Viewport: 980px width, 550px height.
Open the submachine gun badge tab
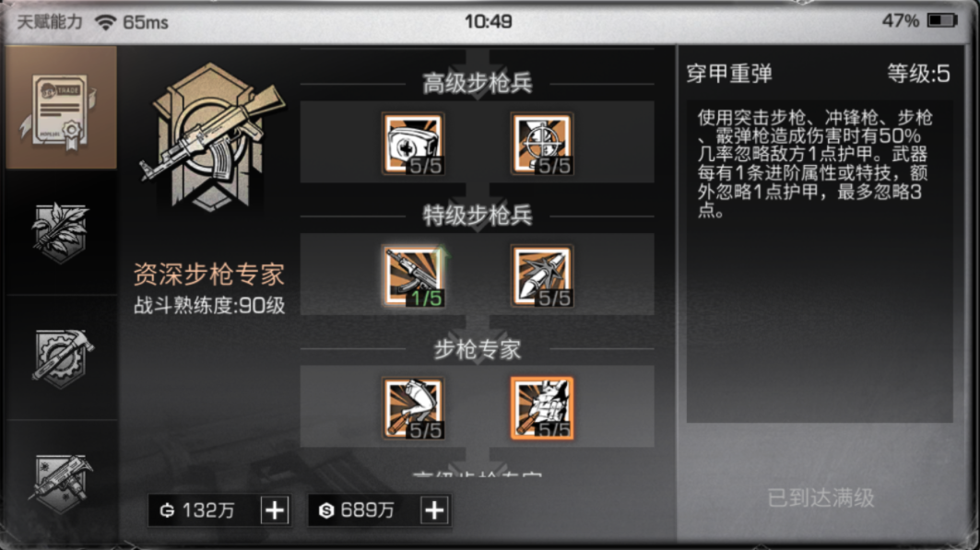(61, 482)
